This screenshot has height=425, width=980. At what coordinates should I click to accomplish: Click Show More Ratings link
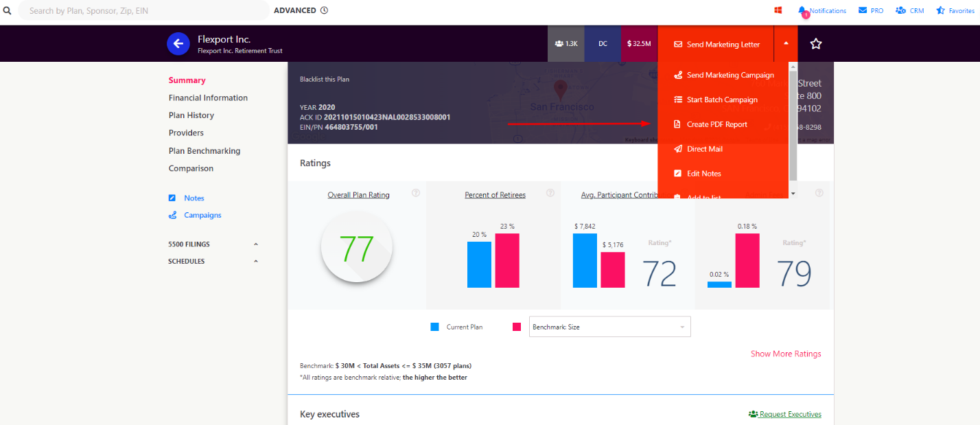tap(785, 354)
